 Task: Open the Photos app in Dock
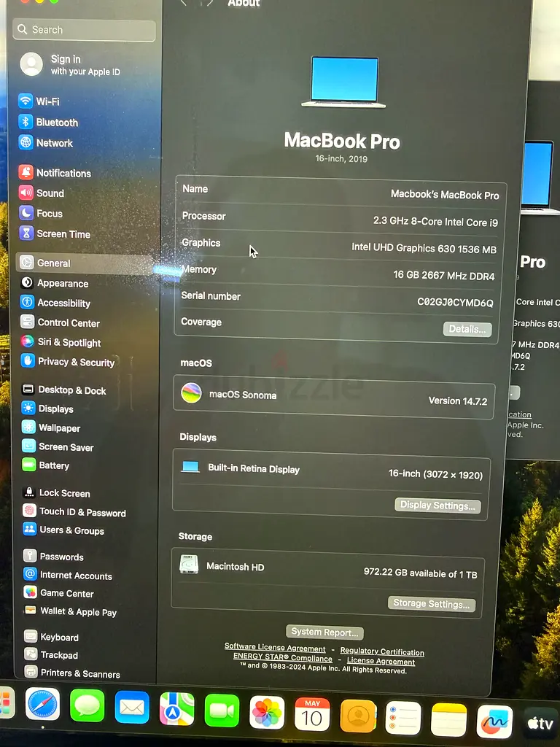[267, 713]
